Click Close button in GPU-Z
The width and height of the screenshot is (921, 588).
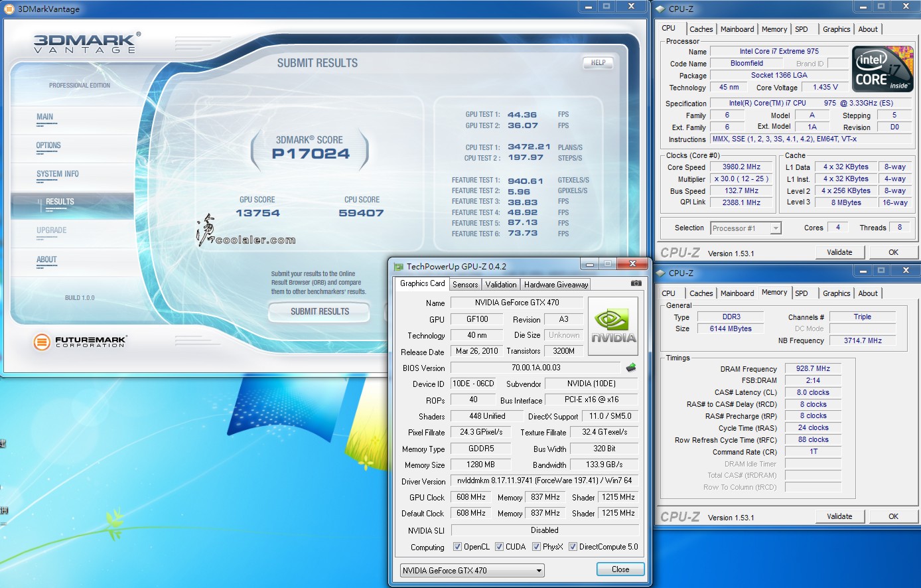(620, 569)
